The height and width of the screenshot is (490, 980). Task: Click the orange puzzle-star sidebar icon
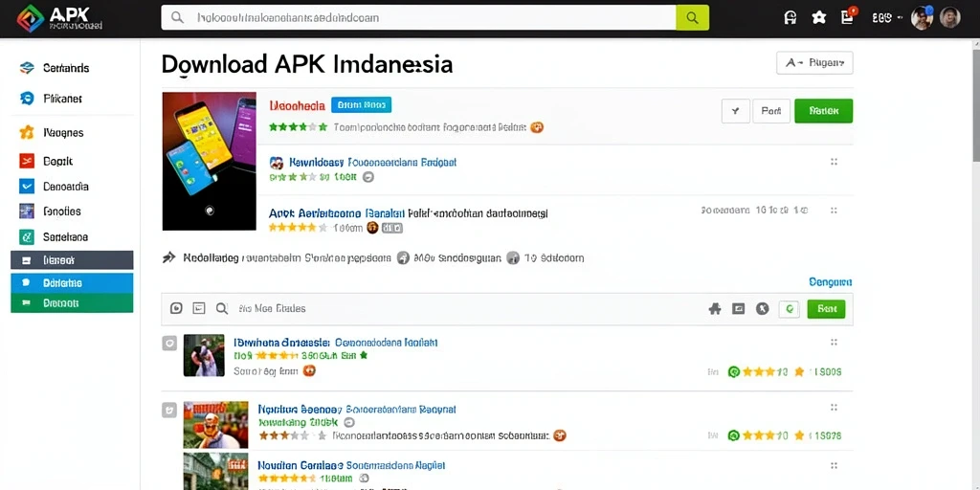(x=26, y=132)
